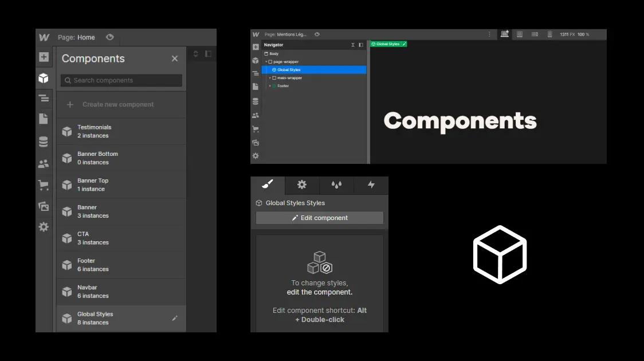
Task: Open Pages icon in small Navigator sidebar
Action: [256, 87]
